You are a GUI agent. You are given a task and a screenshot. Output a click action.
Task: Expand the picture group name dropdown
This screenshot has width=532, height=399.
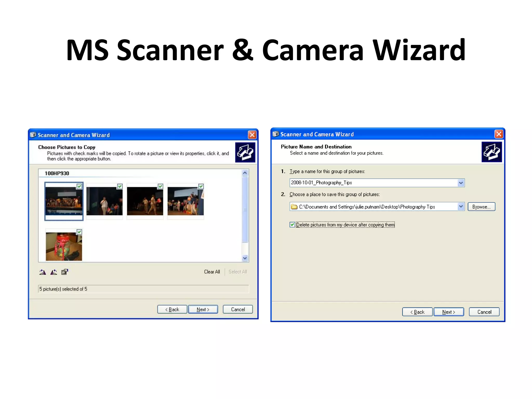click(461, 183)
